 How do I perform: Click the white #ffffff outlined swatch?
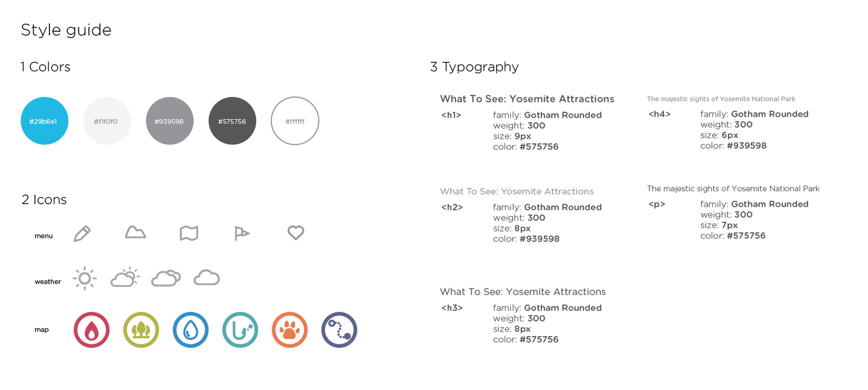295,121
